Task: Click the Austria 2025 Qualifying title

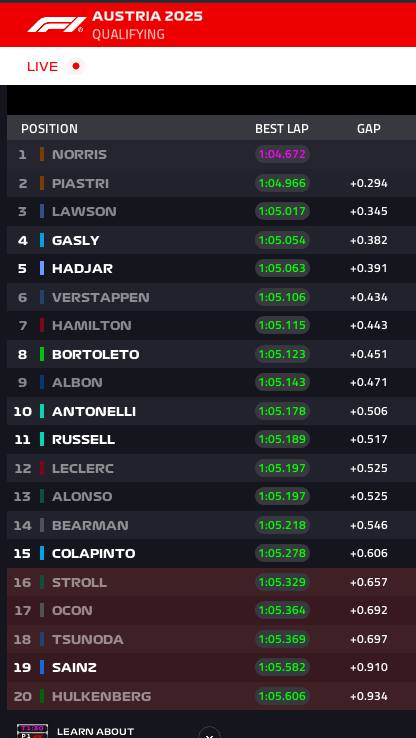Action: click(x=147, y=25)
